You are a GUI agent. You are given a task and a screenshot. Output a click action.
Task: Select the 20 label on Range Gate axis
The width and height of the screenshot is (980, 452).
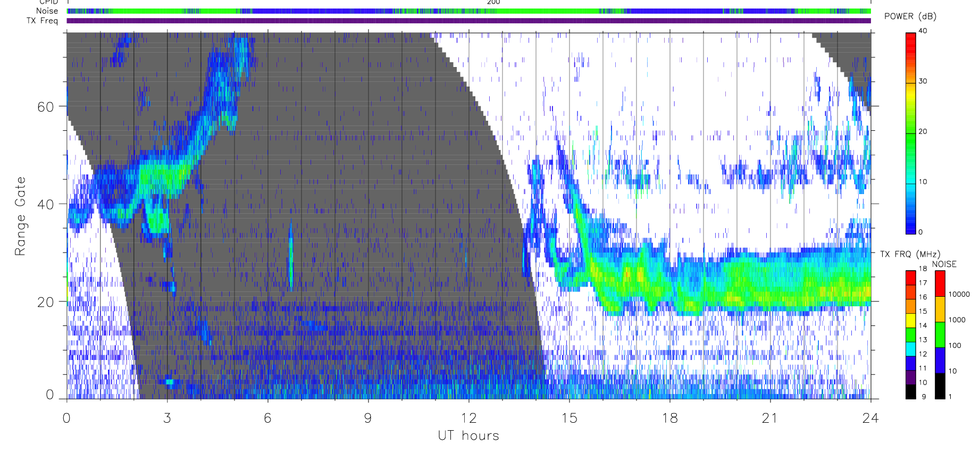tap(46, 302)
